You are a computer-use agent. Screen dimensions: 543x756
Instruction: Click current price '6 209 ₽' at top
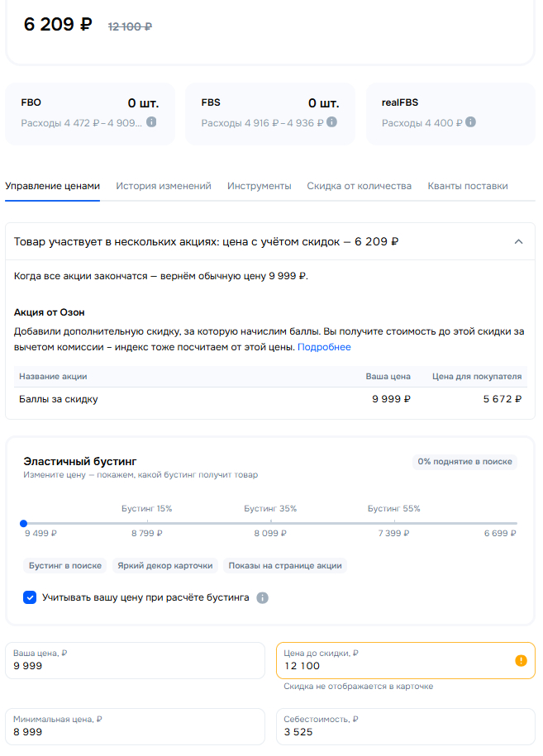coord(58,24)
